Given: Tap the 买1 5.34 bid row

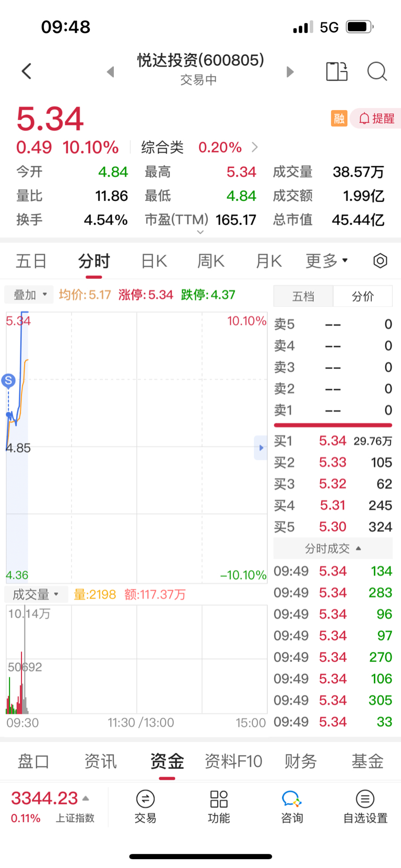Looking at the screenshot, I should pos(333,441).
